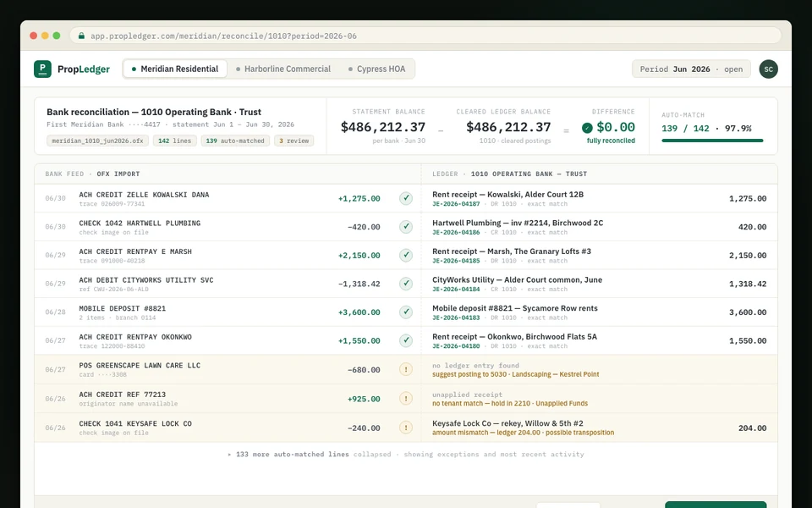Click Rent receipt Okonkwo, Birchwood Flats 5A
This screenshot has height=508, width=812.
coord(514,337)
